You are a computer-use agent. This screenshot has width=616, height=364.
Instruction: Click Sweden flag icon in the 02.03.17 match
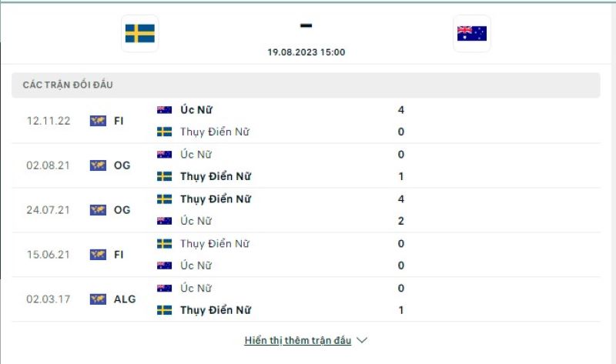point(164,310)
